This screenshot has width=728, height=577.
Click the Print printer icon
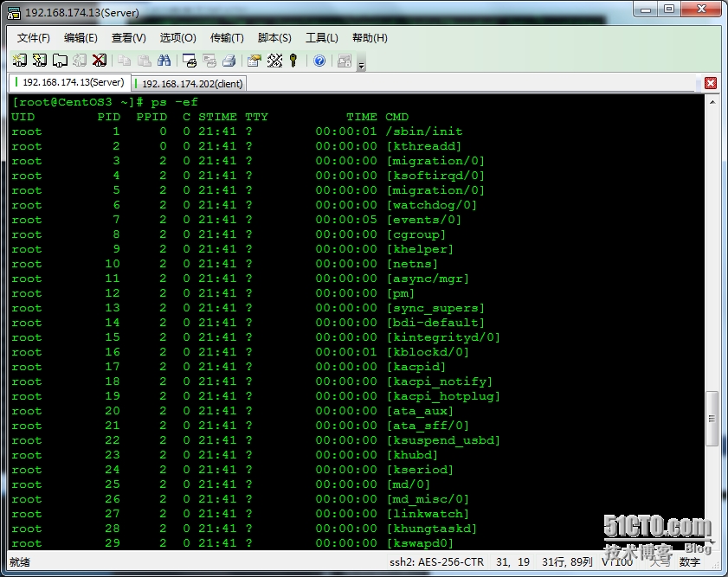[x=229, y=61]
